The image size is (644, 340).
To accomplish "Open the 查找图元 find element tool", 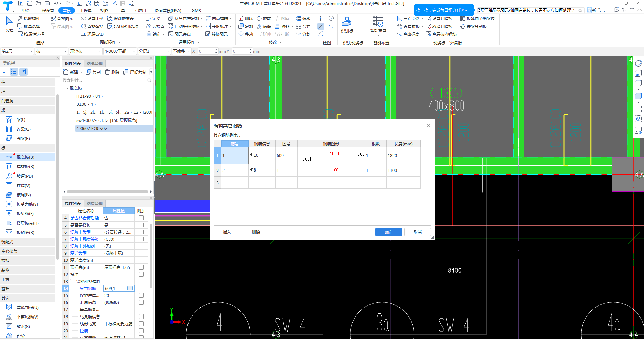I will [62, 18].
